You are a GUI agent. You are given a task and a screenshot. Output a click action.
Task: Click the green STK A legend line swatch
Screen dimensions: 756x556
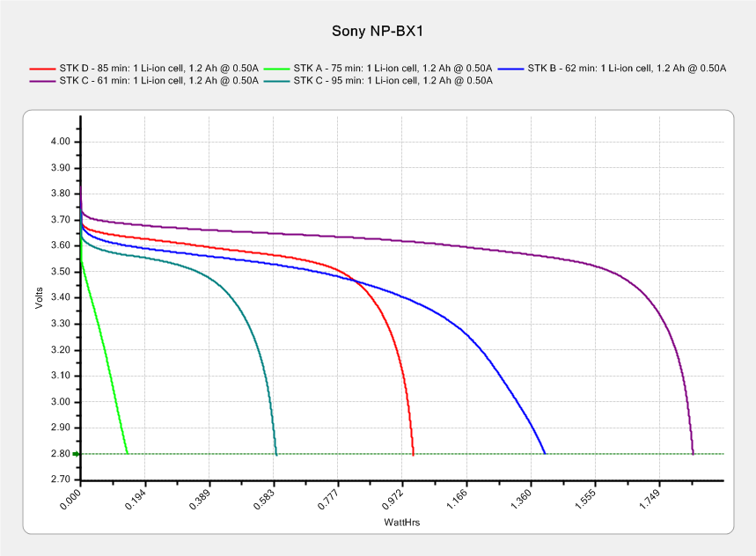(x=276, y=68)
